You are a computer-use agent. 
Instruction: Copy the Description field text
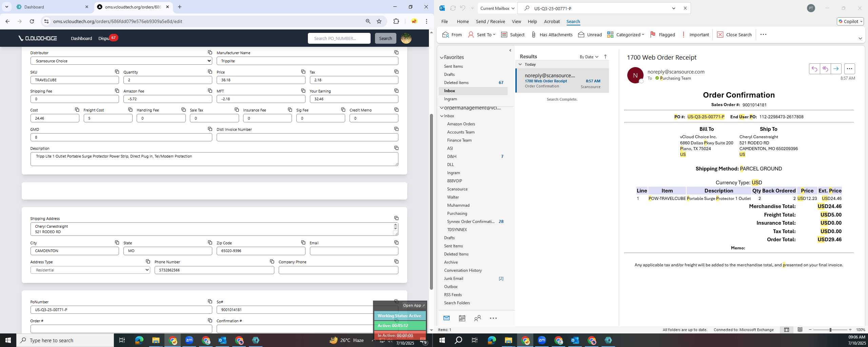[x=396, y=148]
